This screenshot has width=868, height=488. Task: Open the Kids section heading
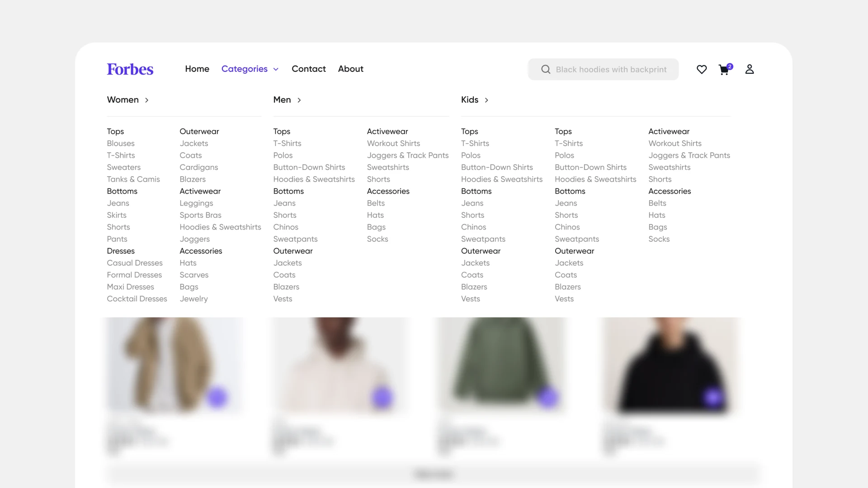470,99
